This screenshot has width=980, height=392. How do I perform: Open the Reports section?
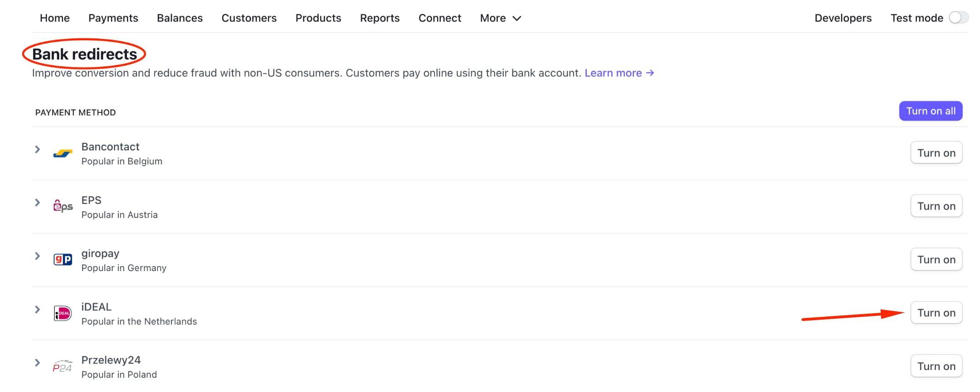(x=380, y=18)
